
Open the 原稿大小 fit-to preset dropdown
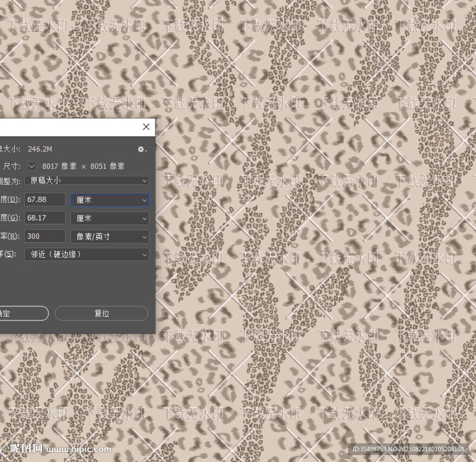[x=86, y=181]
